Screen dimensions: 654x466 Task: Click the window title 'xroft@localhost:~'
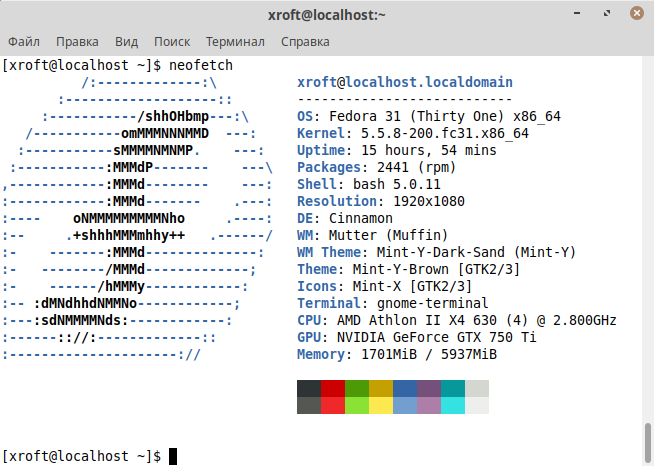click(x=327, y=15)
